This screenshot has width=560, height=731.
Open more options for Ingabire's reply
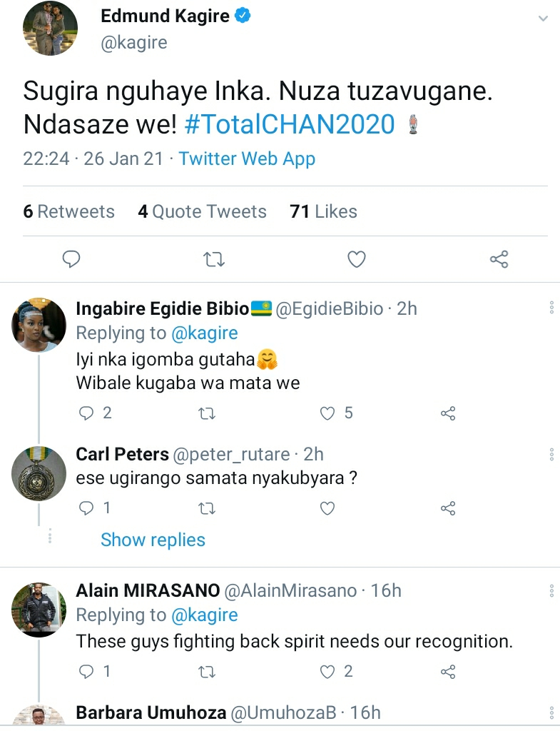coord(551,308)
